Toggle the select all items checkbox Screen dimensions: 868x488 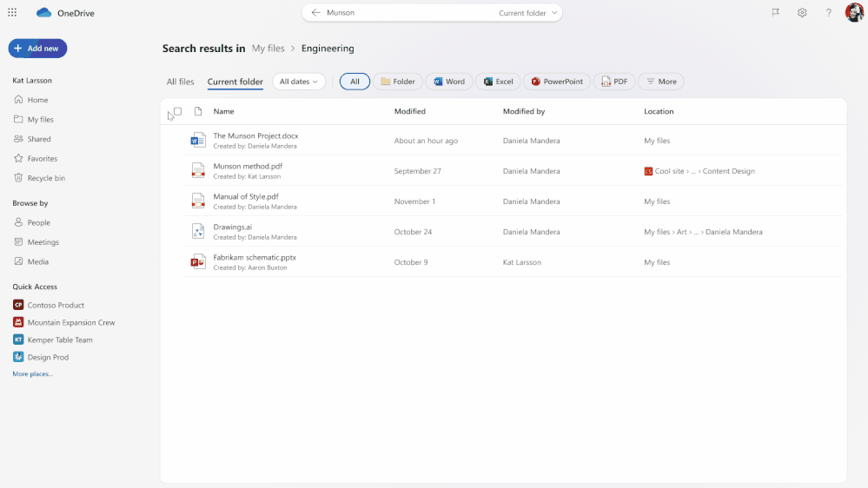pyautogui.click(x=177, y=111)
